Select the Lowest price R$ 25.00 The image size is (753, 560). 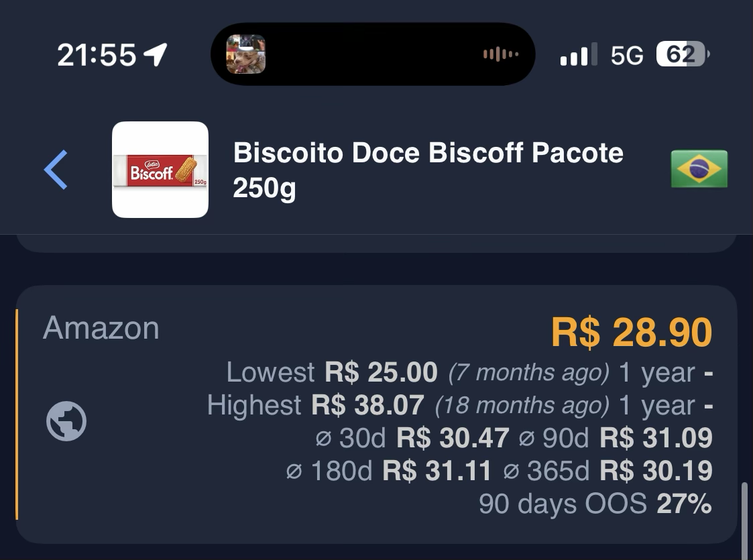pyautogui.click(x=381, y=372)
